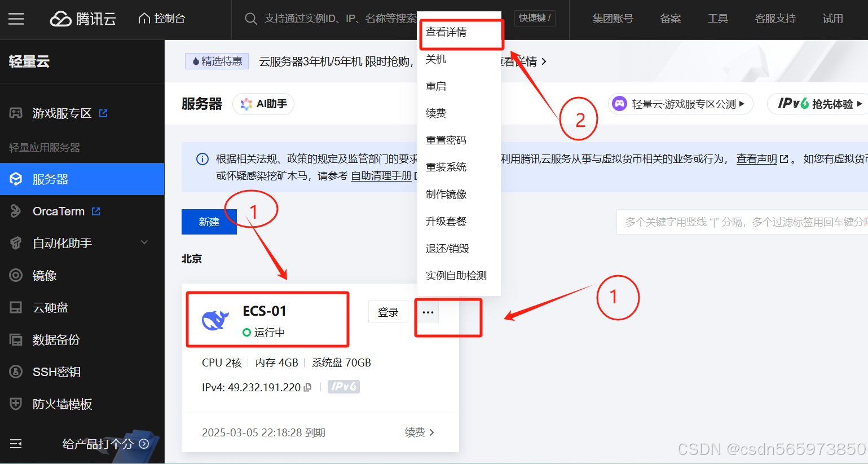This screenshot has width=868, height=464.
Task: Click 续费 link at card bottom
Action: (420, 432)
